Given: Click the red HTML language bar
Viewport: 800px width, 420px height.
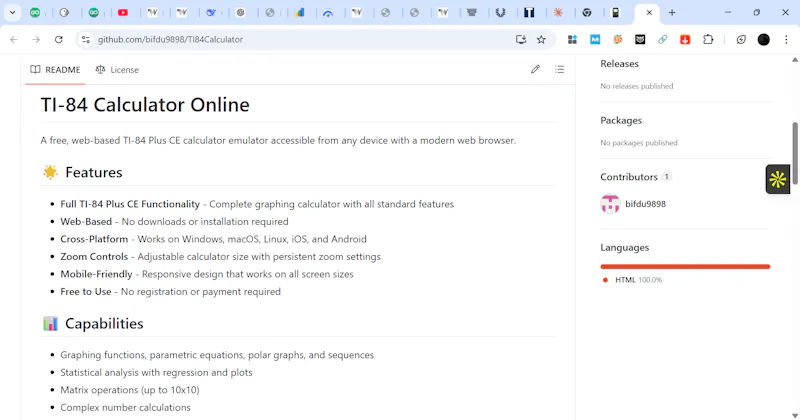Looking at the screenshot, I should [x=685, y=266].
